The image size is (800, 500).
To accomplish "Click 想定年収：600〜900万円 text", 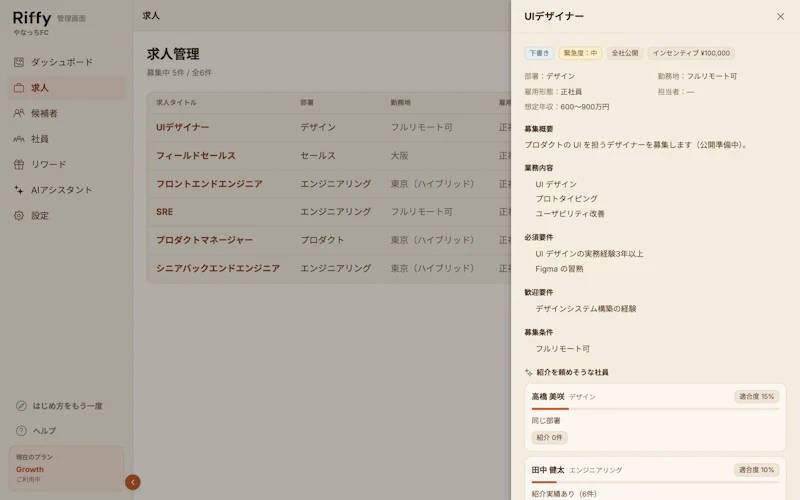I will point(567,107).
